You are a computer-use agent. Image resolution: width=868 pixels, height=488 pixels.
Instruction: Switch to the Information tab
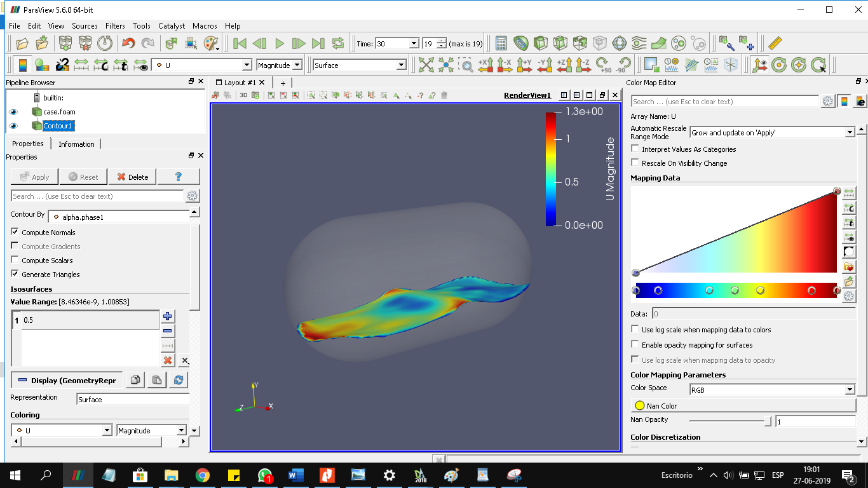point(76,144)
